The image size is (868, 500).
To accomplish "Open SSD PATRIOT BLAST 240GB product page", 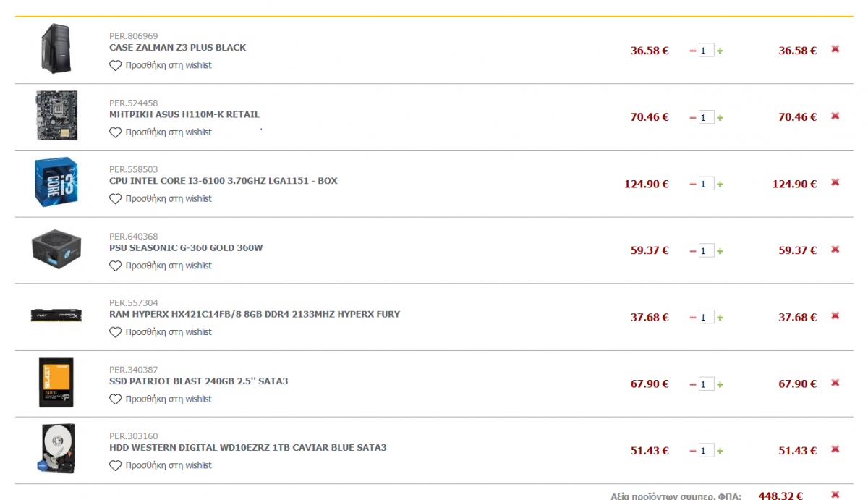I will [x=198, y=381].
